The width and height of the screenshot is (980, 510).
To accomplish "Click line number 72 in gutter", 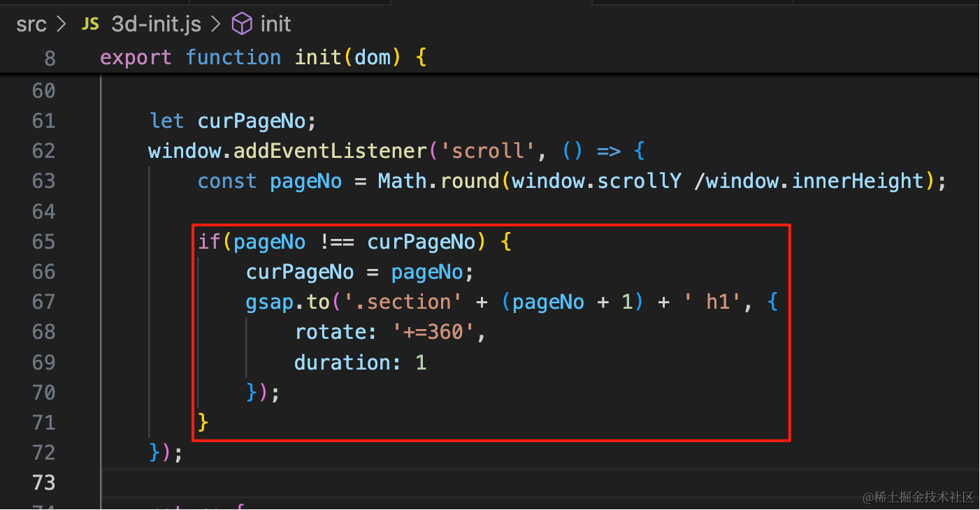I will click(x=44, y=453).
